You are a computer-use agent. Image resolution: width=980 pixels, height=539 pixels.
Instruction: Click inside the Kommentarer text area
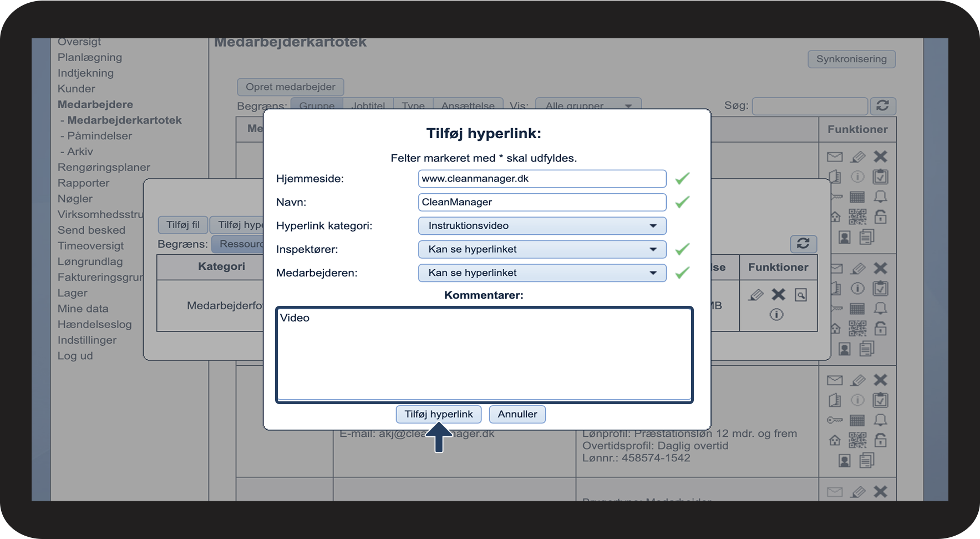tap(484, 355)
